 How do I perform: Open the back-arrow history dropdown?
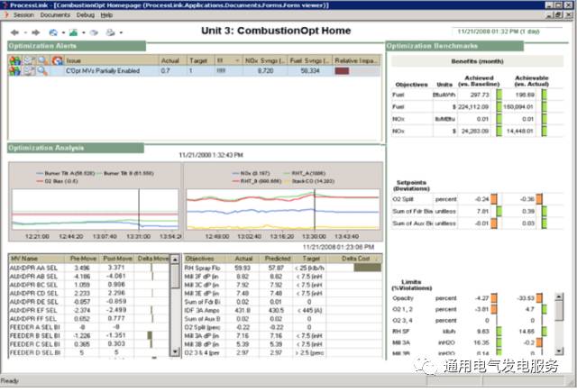pos(25,32)
